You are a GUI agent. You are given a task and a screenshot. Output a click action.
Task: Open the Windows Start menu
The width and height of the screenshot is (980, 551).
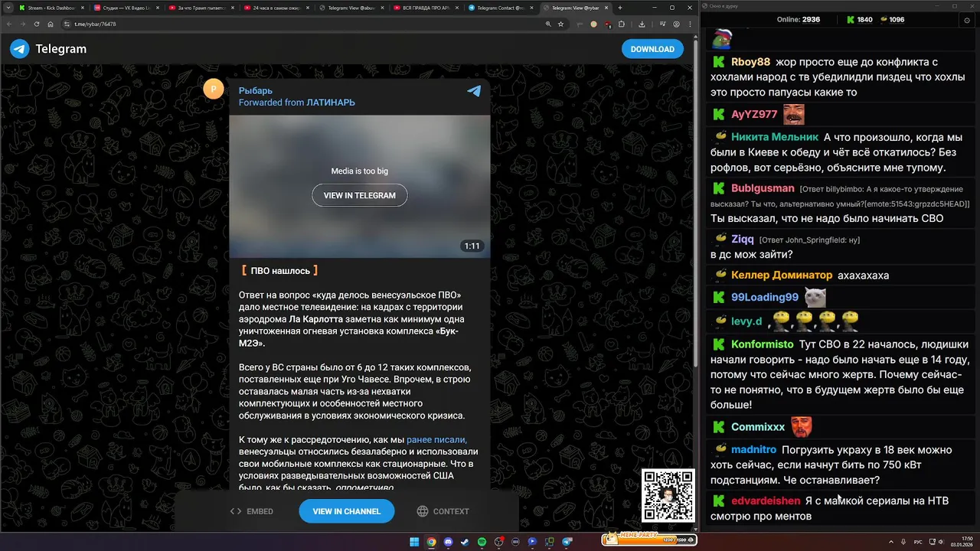pos(414,542)
